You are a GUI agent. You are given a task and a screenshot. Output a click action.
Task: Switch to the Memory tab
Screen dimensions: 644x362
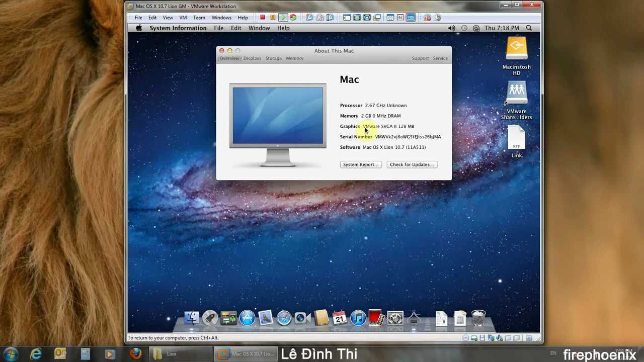294,58
